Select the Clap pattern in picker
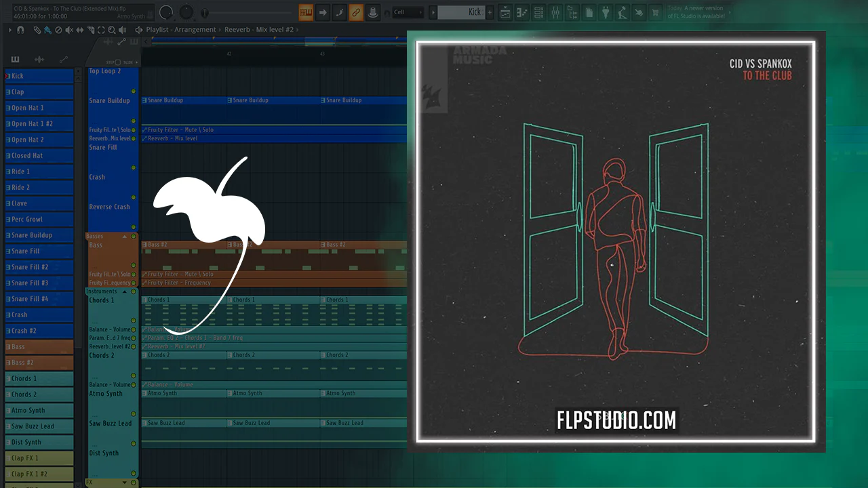 (39, 91)
